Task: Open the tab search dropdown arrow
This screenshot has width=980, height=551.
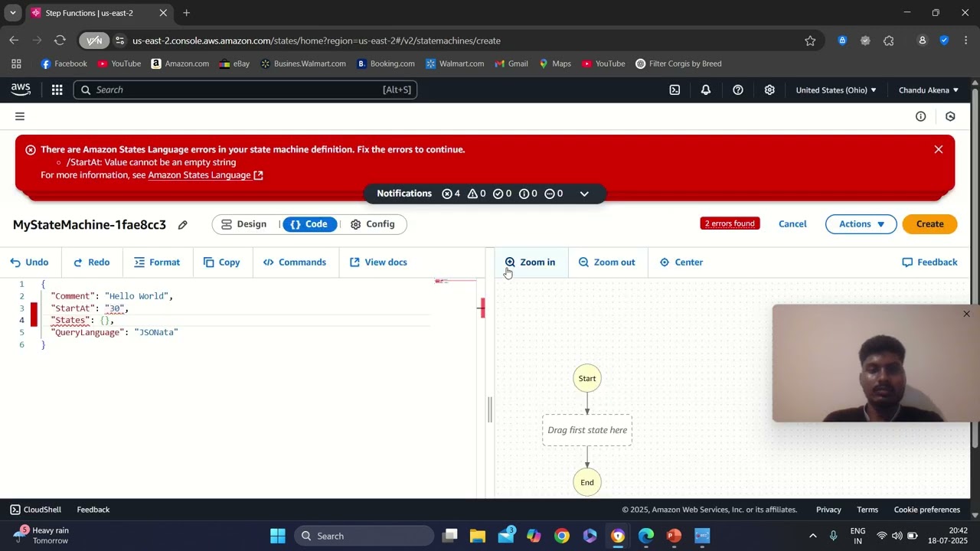Action: tap(12, 13)
